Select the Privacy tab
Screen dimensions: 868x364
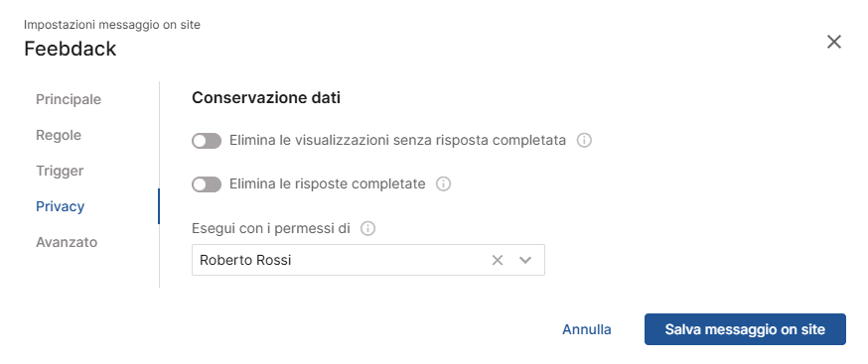click(61, 206)
